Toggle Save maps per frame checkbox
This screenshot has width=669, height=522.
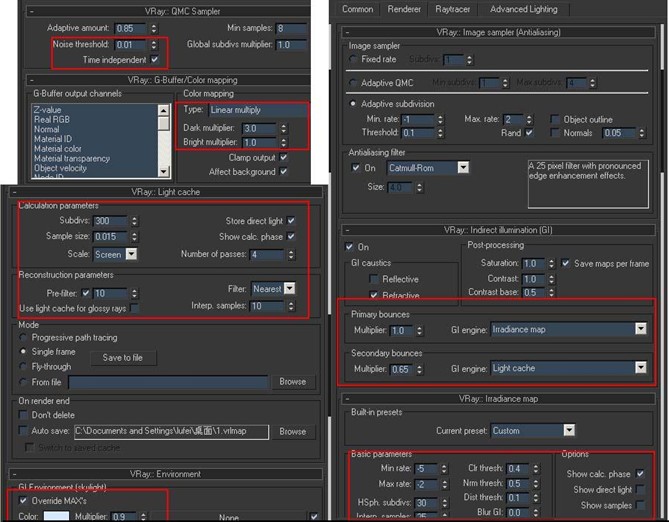point(565,263)
